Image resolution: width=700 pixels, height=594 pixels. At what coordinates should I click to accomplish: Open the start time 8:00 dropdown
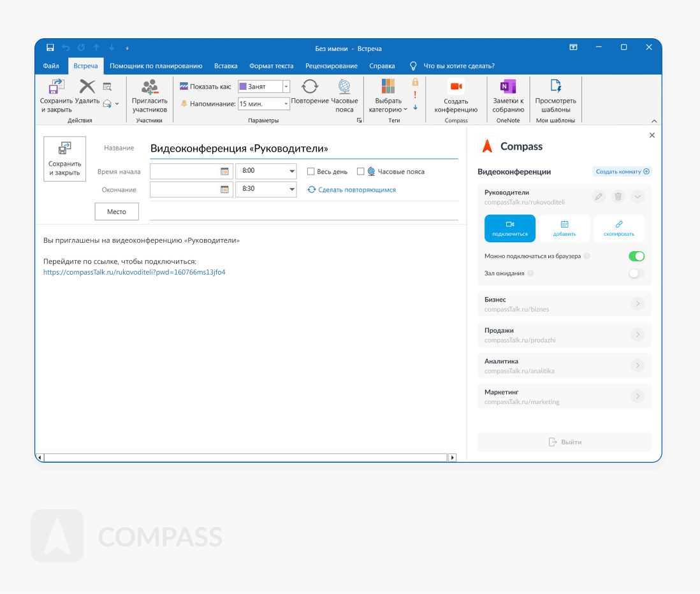pos(292,171)
